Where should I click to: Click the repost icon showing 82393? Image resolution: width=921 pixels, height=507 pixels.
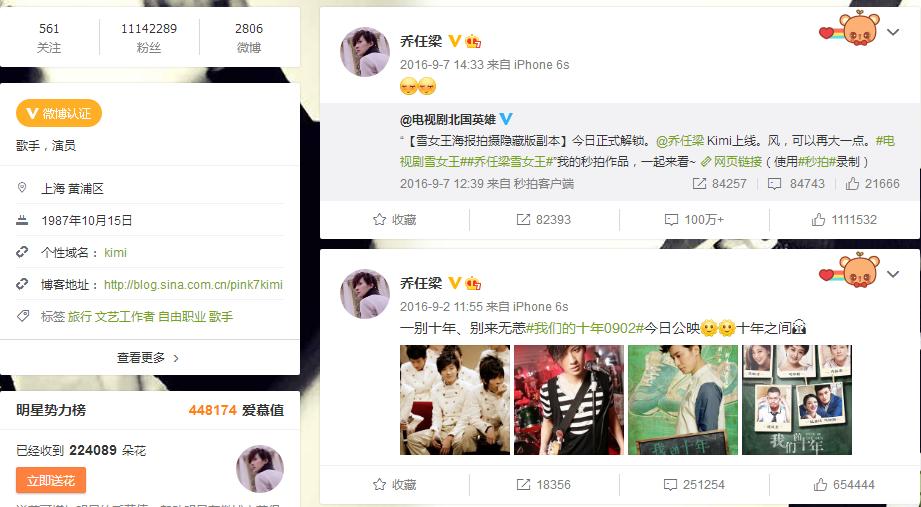coord(523,220)
